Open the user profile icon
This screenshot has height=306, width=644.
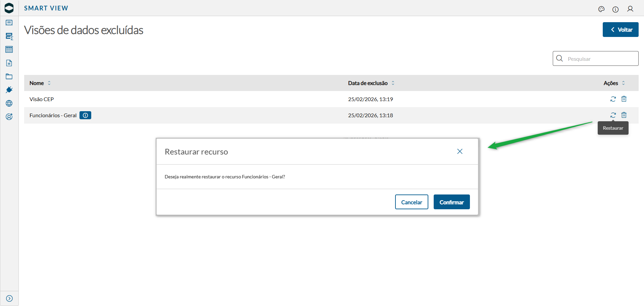(x=630, y=9)
